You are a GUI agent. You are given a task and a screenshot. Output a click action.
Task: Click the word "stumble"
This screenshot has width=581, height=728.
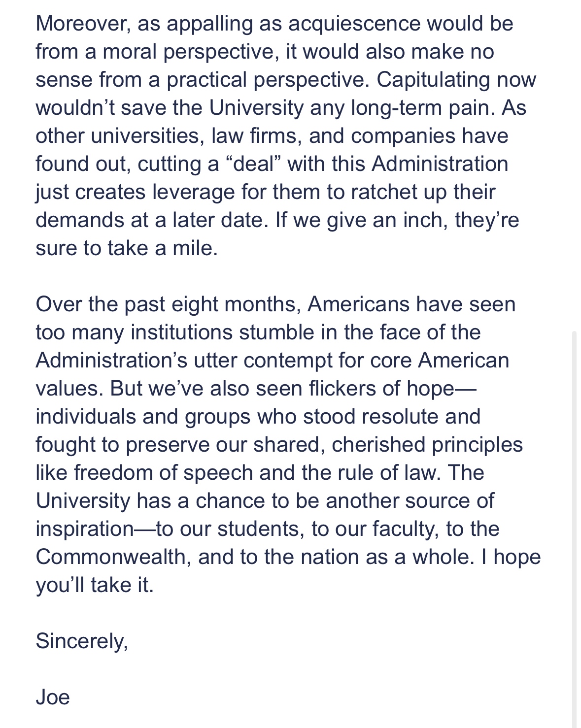coord(280,332)
